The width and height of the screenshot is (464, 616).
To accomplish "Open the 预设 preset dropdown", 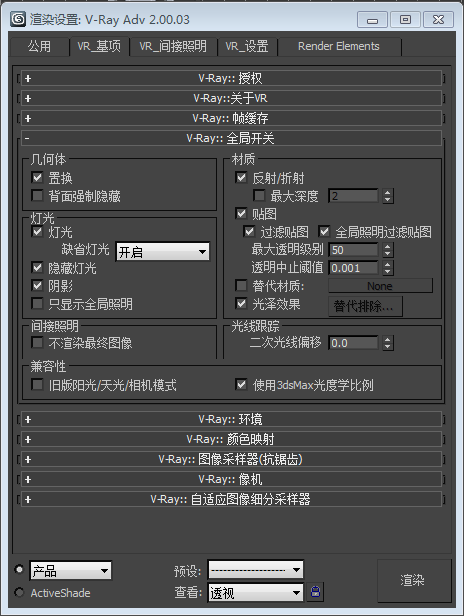I will pyautogui.click(x=255, y=569).
